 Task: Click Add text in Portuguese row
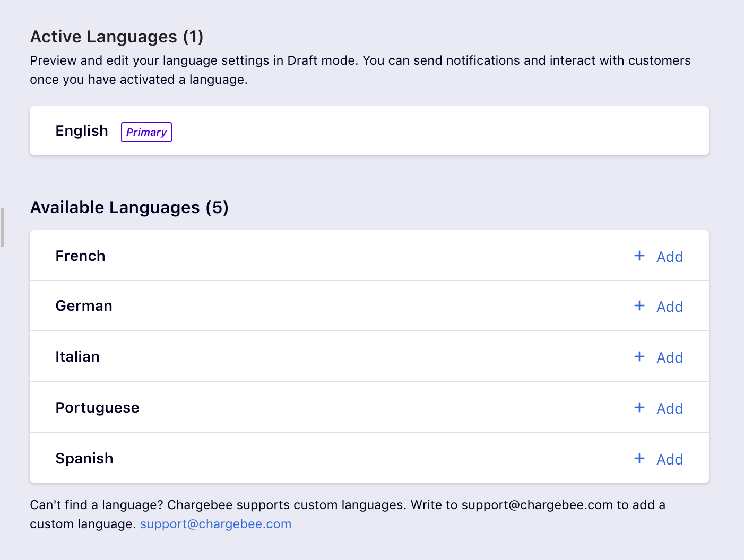tap(669, 408)
